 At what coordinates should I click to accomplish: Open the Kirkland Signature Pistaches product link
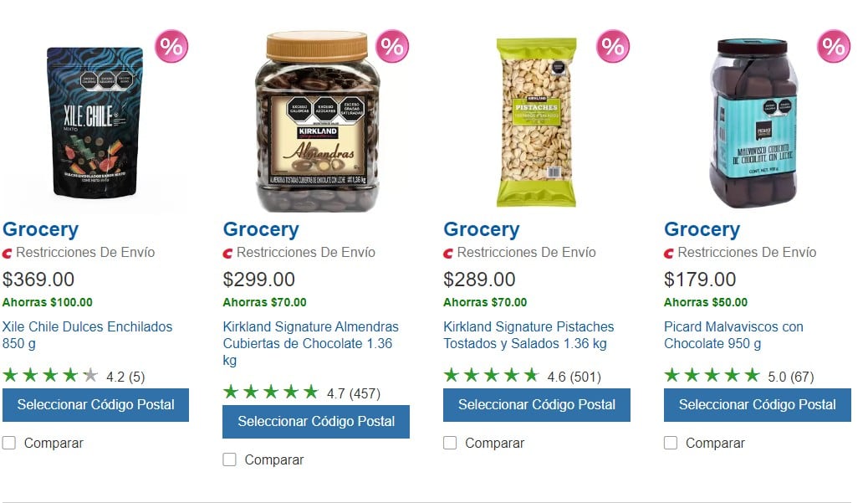click(528, 335)
